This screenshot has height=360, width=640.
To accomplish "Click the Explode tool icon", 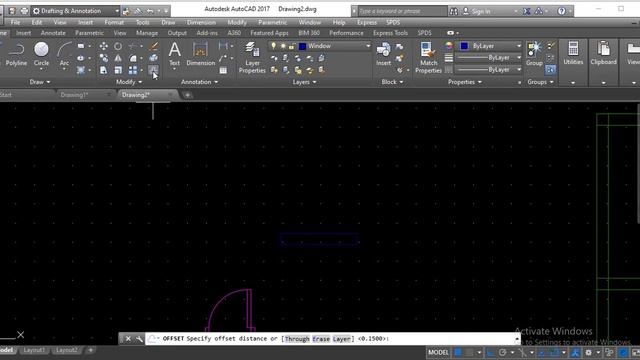I will [153, 58].
